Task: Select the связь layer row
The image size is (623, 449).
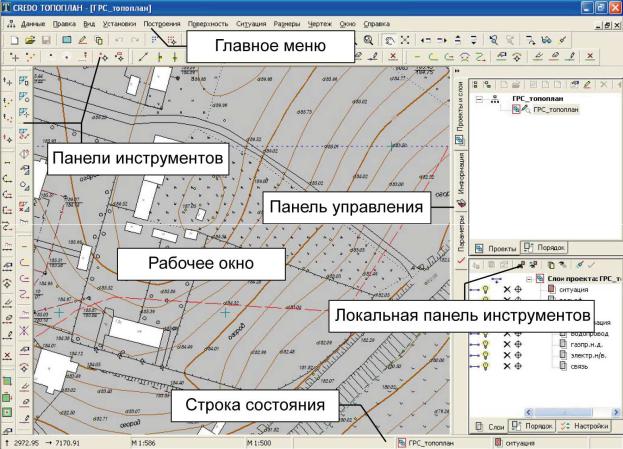Action: pos(579,366)
